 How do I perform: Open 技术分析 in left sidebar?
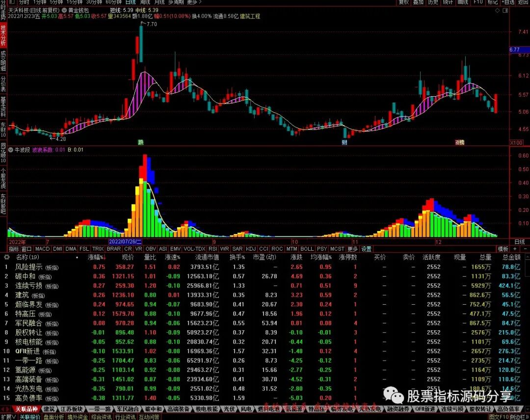[x=3, y=35]
